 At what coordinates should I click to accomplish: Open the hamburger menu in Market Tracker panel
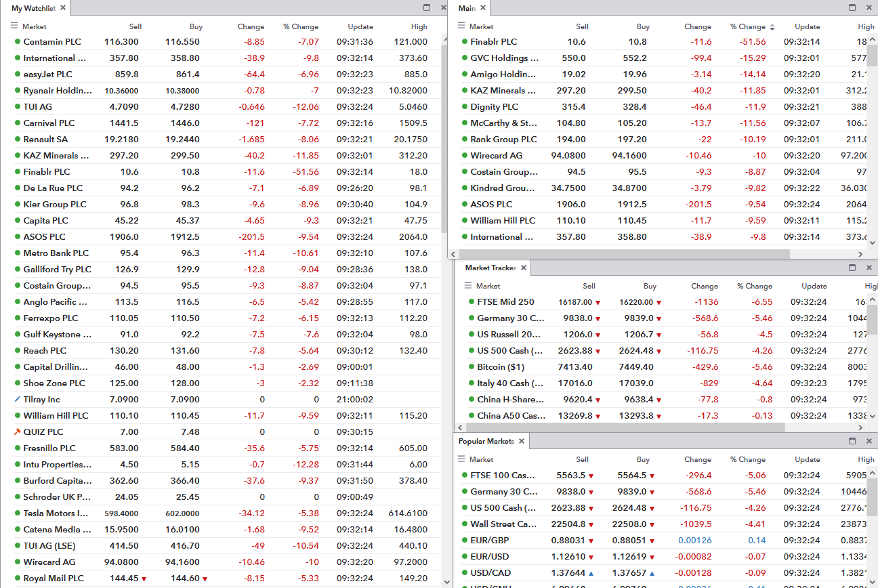pyautogui.click(x=468, y=285)
